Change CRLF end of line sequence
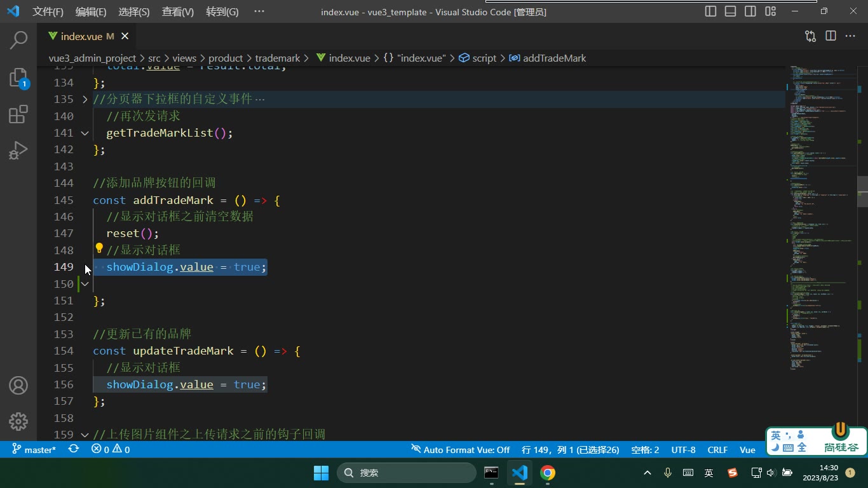This screenshot has height=488, width=868. point(717,449)
